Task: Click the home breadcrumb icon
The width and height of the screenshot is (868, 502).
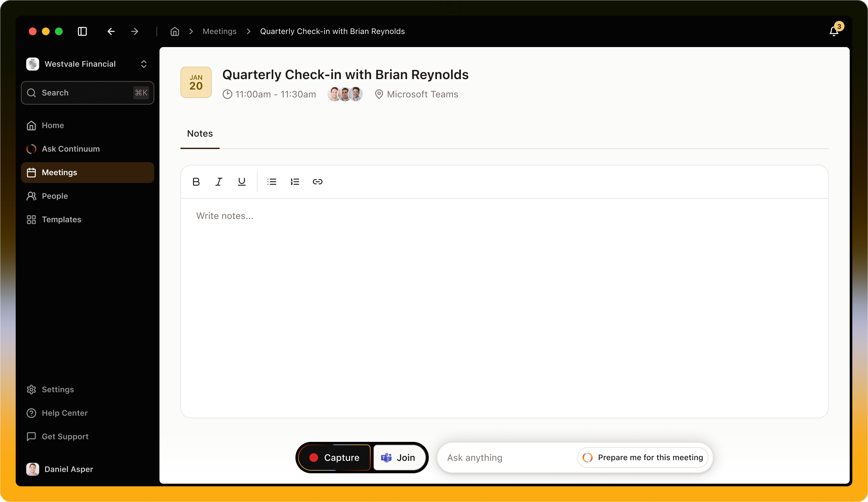Action: pyautogui.click(x=175, y=31)
